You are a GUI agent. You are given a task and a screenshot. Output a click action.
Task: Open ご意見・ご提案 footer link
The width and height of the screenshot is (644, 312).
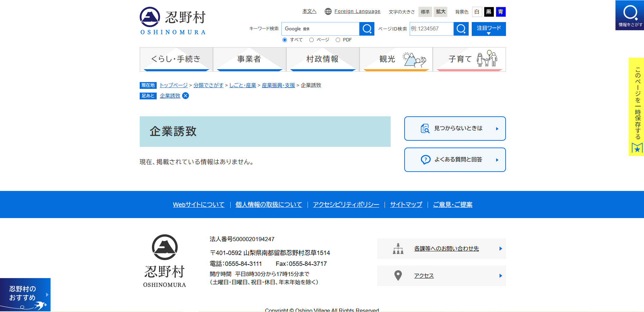coord(453,204)
